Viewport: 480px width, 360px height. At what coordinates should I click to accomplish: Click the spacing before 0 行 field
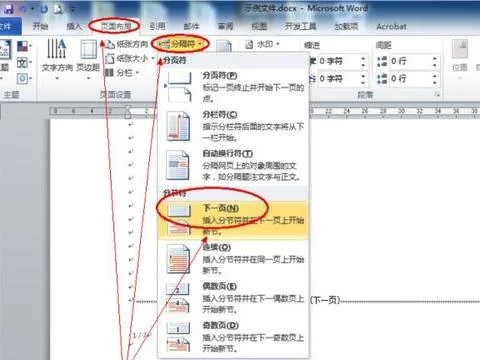click(x=410, y=61)
